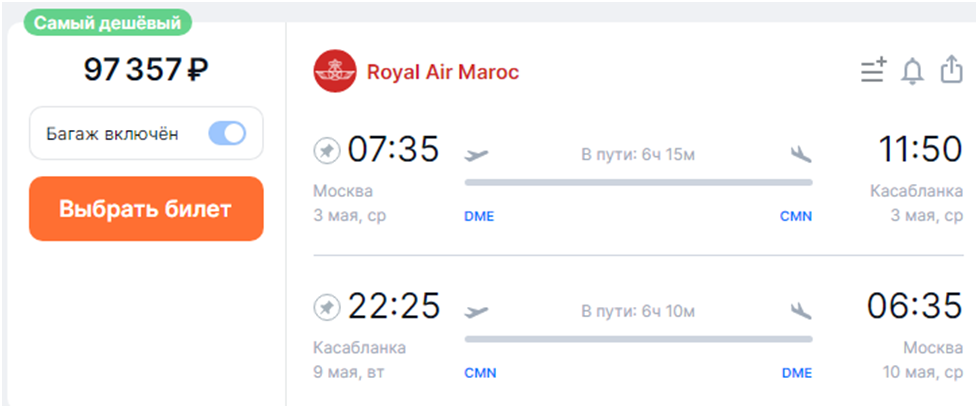
Task: Click the Royal Air Maroc logo icon
Action: (335, 72)
